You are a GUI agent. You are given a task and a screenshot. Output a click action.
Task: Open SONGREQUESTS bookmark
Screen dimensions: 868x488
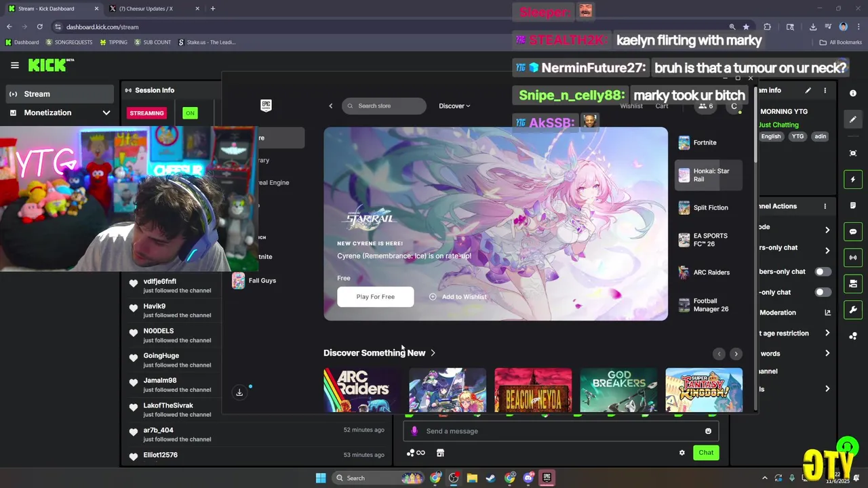pyautogui.click(x=69, y=42)
